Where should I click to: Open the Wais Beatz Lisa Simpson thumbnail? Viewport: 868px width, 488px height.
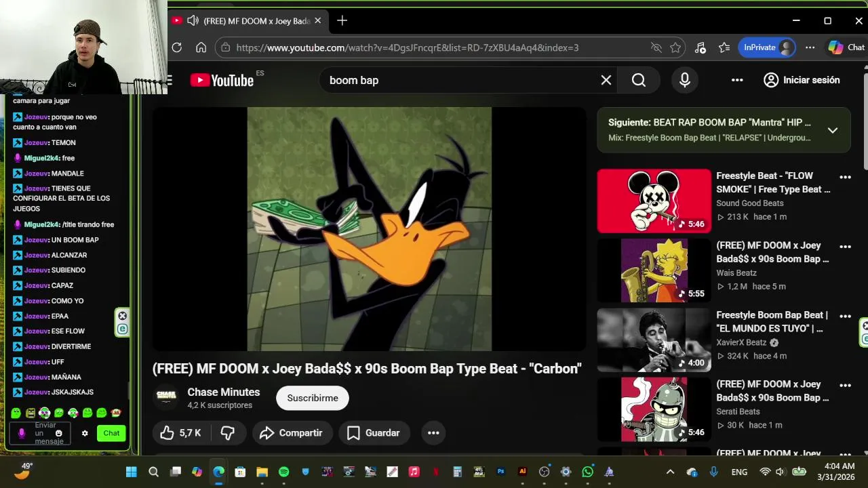(x=654, y=270)
